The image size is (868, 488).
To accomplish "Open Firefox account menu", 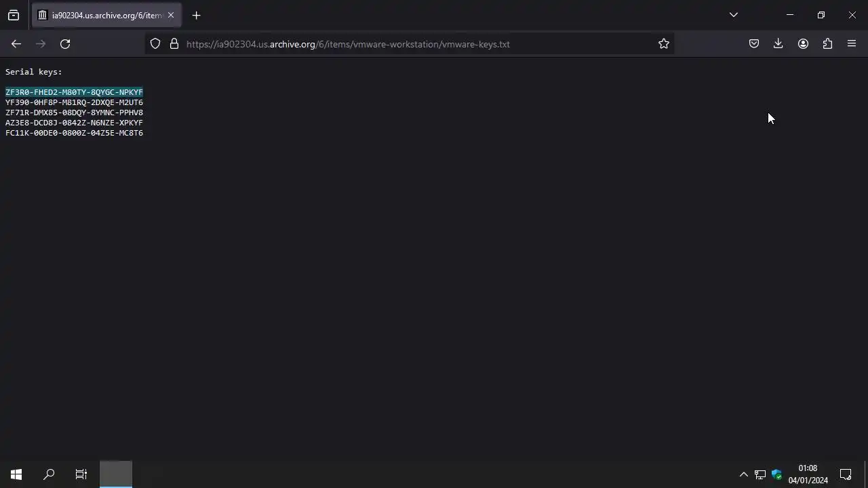I will tap(803, 43).
